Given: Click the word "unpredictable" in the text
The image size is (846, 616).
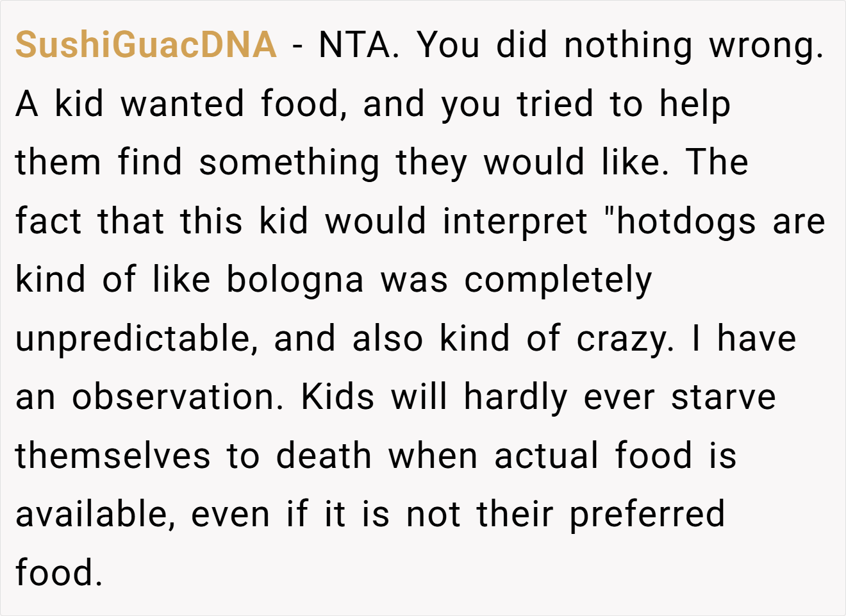Looking at the screenshot, I should 133,340.
